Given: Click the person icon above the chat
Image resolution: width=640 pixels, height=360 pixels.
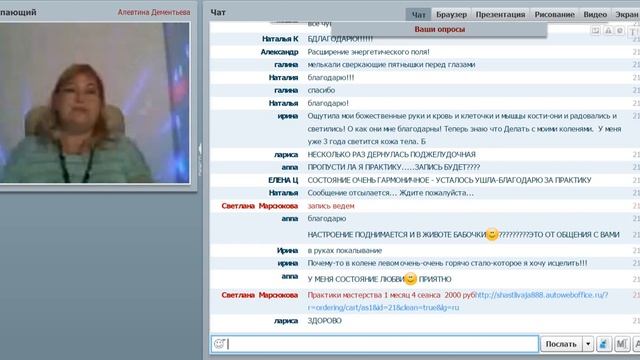Looking at the screenshot, I should (608, 31).
